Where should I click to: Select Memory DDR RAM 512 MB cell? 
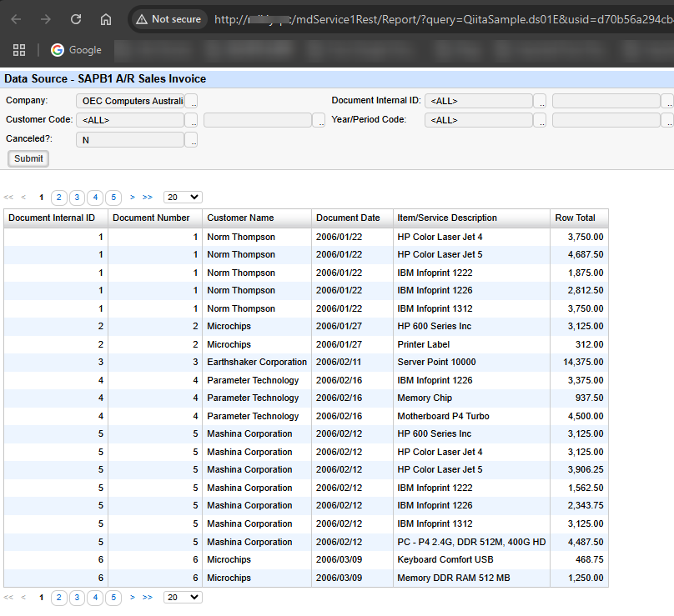pos(471,578)
